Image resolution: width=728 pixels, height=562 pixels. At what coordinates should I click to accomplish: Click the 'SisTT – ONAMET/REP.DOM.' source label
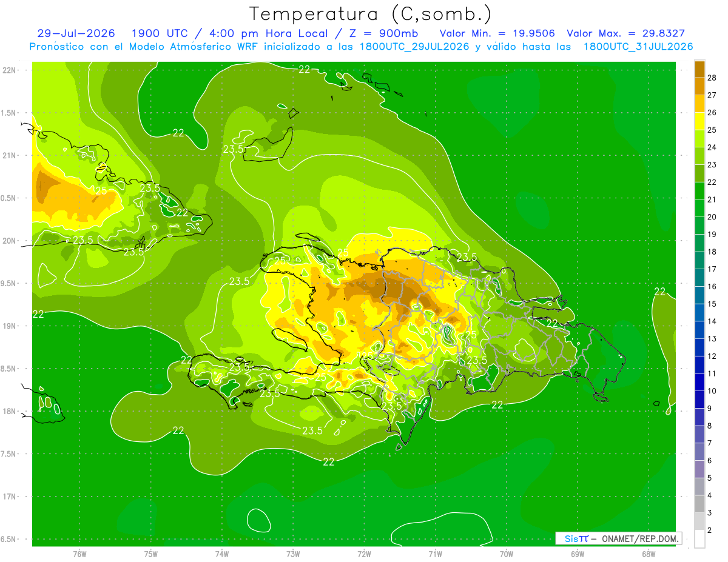tap(618, 539)
